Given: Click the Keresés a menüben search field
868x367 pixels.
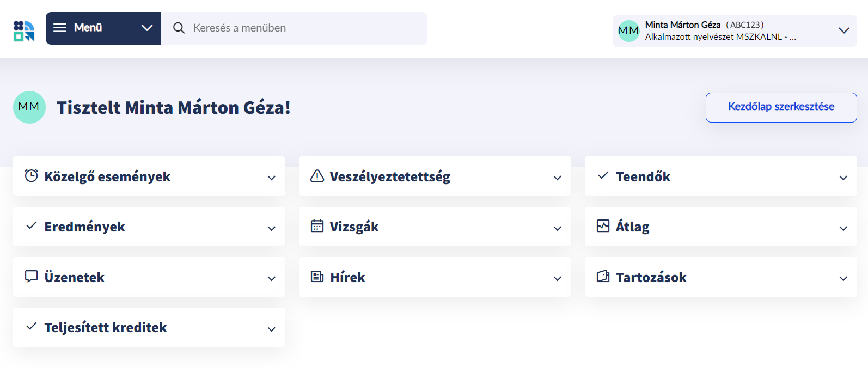Looking at the screenshot, I should (x=305, y=28).
